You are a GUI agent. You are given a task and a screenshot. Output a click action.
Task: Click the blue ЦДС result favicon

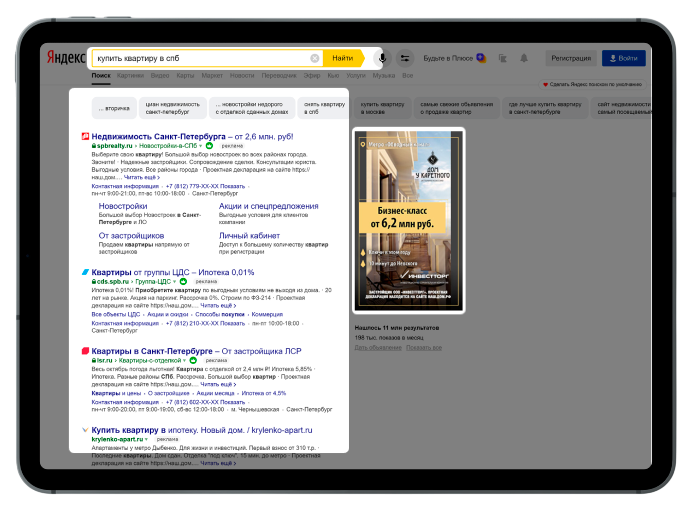(85, 272)
